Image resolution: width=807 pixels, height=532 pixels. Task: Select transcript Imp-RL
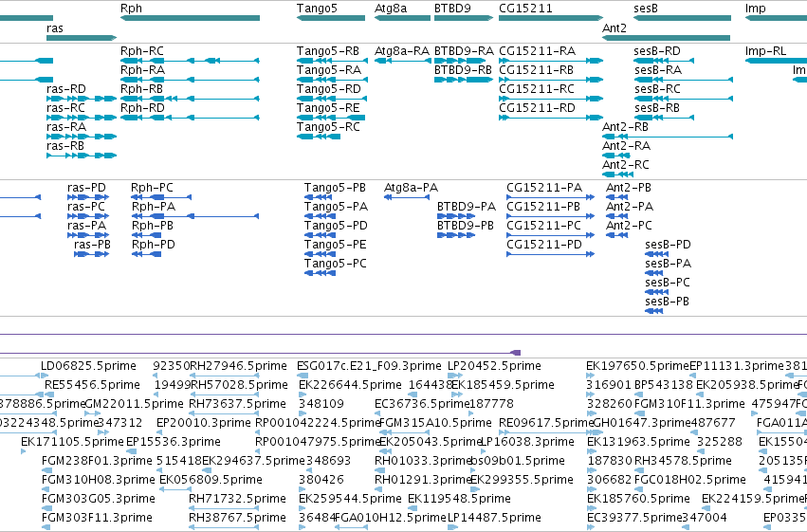pyautogui.click(x=776, y=61)
